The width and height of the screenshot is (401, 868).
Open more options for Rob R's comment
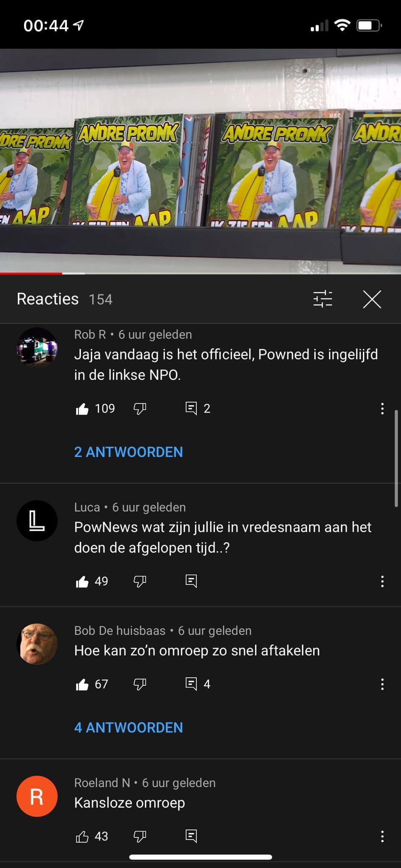382,409
